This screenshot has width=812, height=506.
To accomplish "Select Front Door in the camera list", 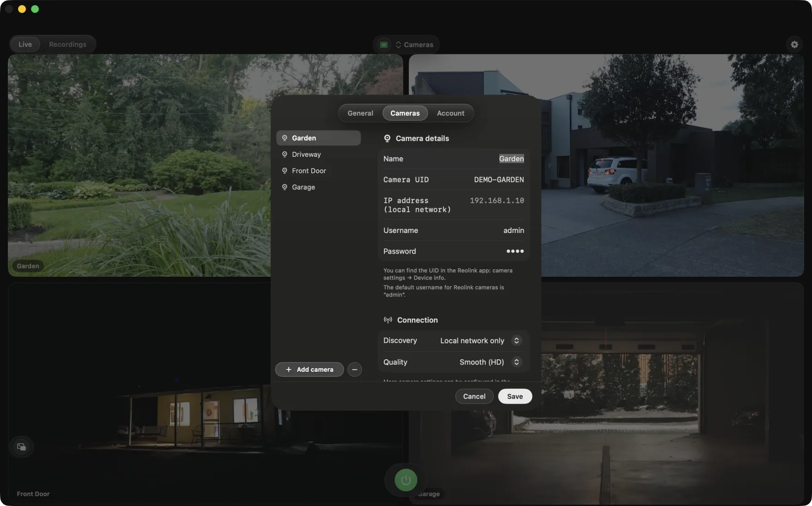I will (318, 171).
